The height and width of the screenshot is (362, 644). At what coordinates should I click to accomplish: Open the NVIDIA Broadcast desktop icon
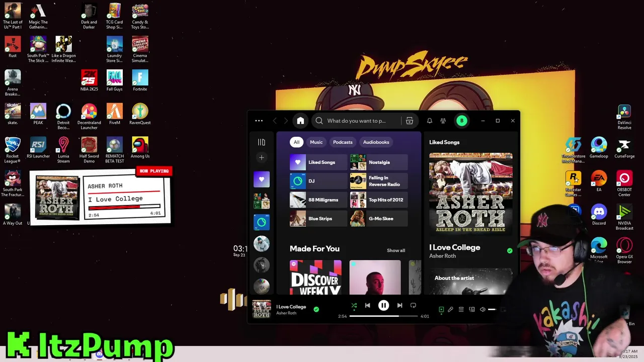pyautogui.click(x=624, y=217)
